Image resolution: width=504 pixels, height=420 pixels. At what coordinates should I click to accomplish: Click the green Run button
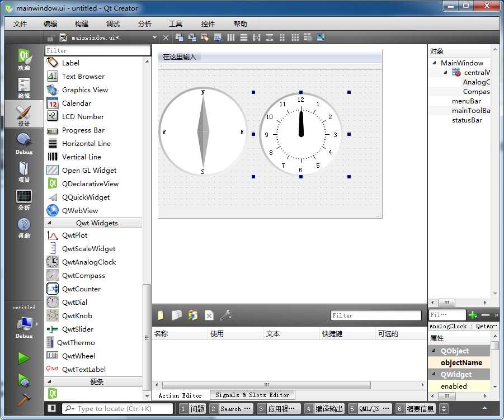click(24, 358)
